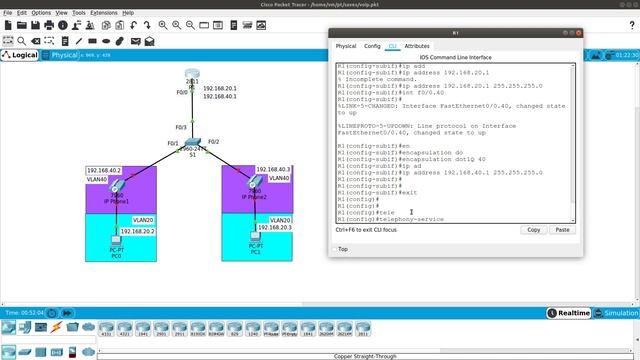This screenshot has width=640, height=360.
Task: Switch to Logical workspace view
Action: click(x=20, y=55)
